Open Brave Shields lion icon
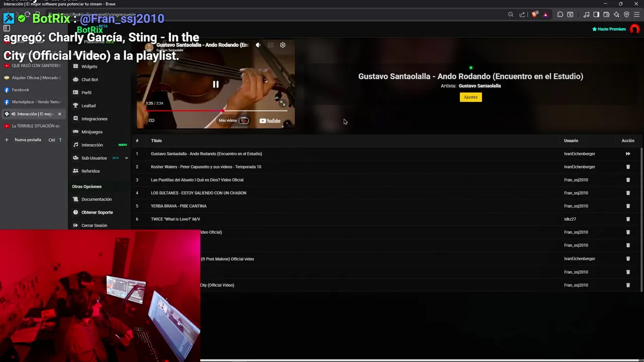The width and height of the screenshot is (644, 362). pyautogui.click(x=535, y=15)
